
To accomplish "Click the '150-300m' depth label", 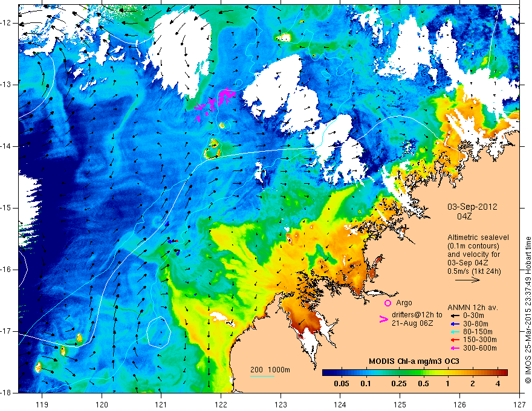I will click(x=480, y=340).
